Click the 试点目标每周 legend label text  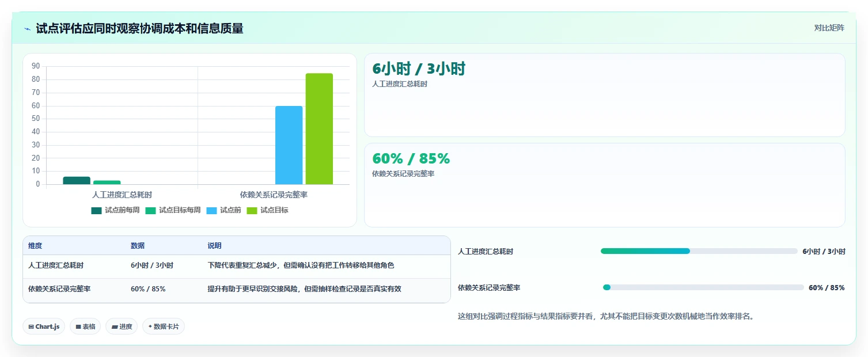click(x=180, y=211)
